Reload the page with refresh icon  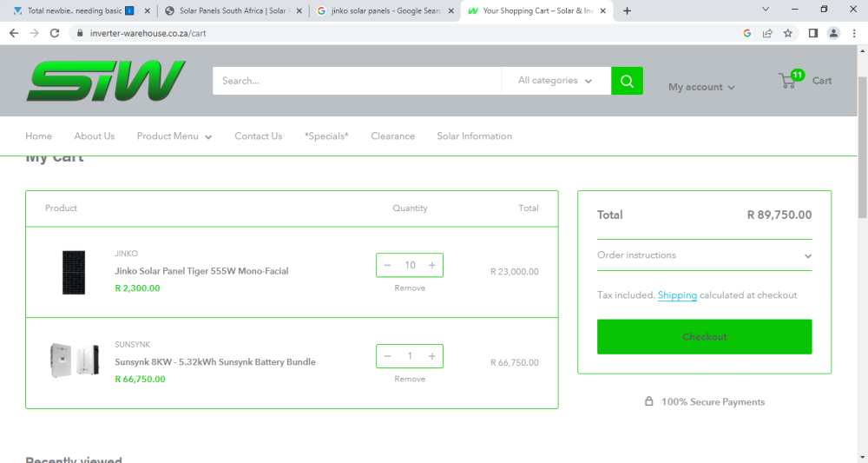[54, 33]
